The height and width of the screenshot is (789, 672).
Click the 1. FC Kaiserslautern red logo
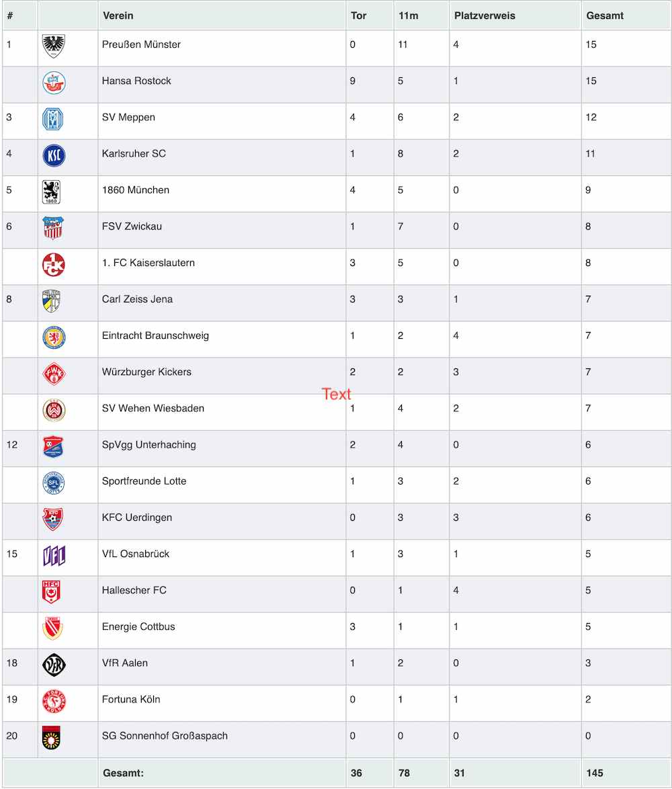pos(53,265)
